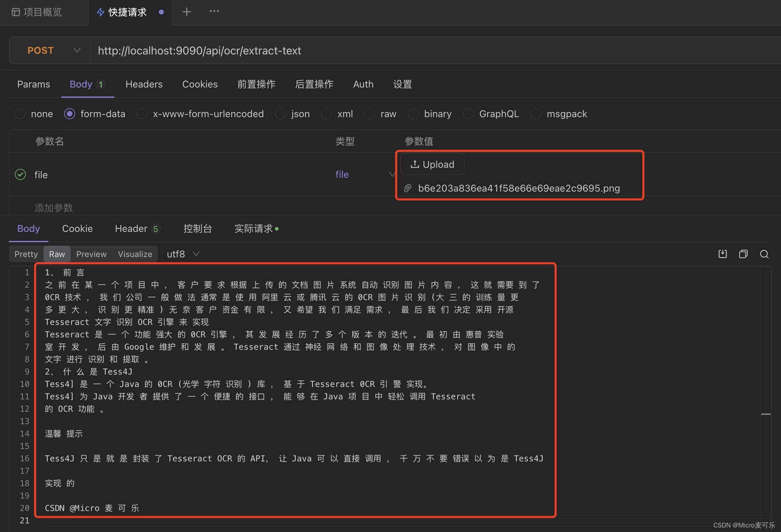Click the plus icon to add new tab
The width and height of the screenshot is (781, 532).
[186, 12]
